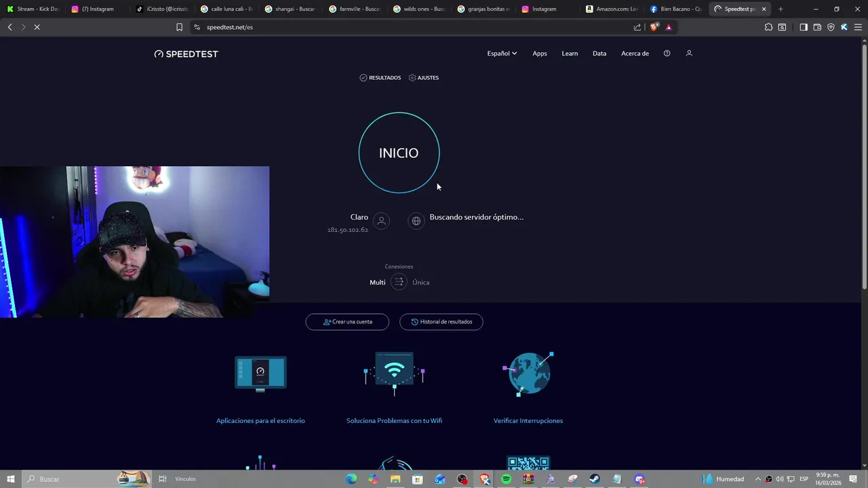868x488 pixels.
Task: Open Microsoft Store from the taskbar
Action: point(418,479)
